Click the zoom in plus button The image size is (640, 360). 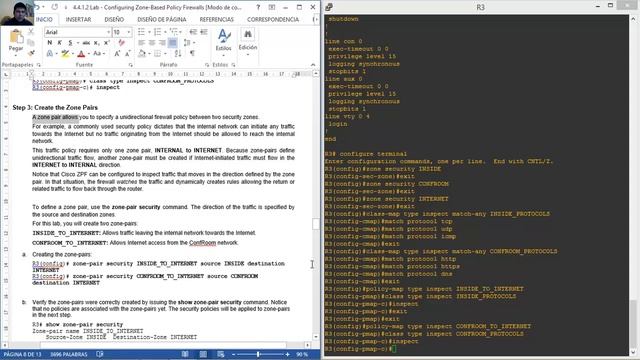288,354
